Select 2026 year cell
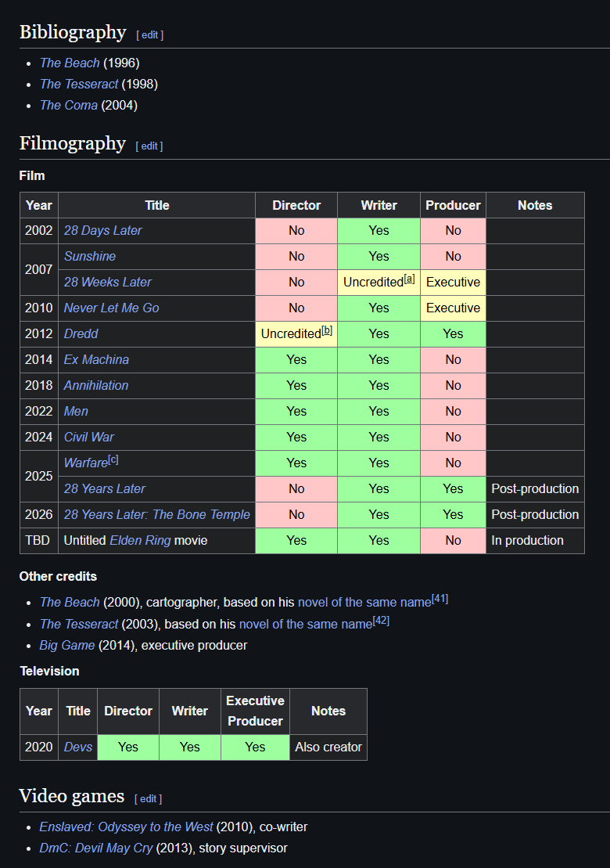Screen dimensions: 610x868 39,515
